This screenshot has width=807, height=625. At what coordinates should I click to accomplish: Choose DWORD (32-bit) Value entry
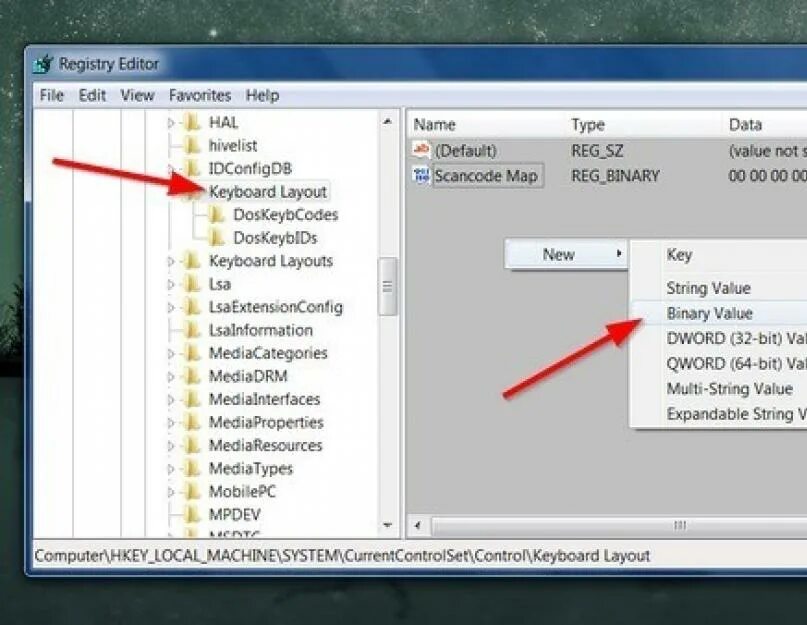(720, 338)
